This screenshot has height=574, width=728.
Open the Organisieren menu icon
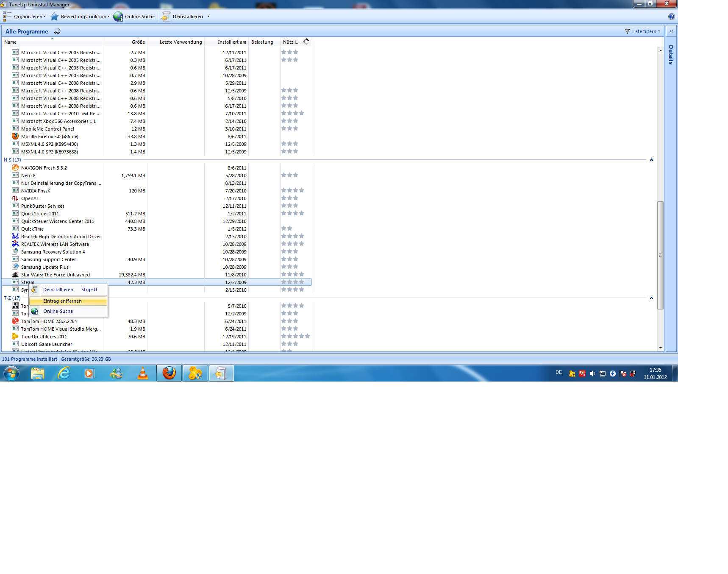coord(7,17)
